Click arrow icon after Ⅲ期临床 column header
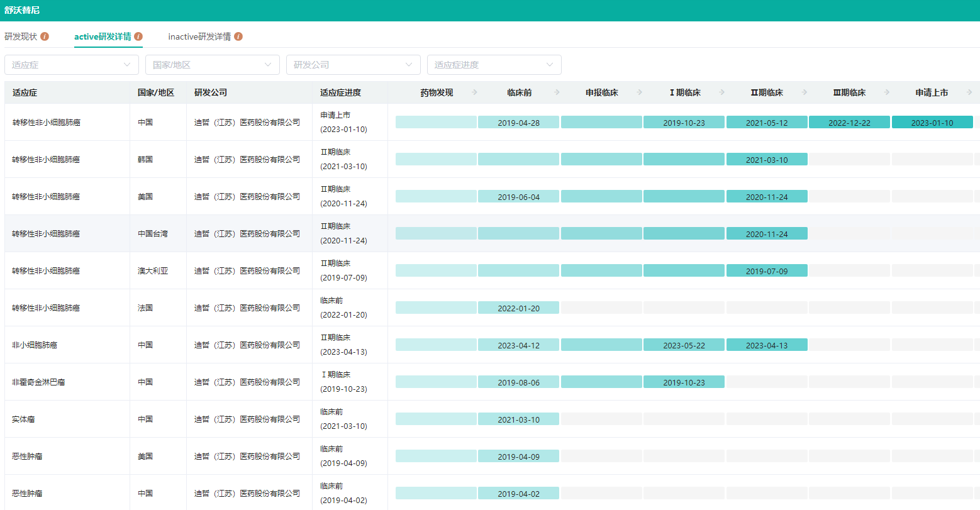Image resolution: width=980 pixels, height=510 pixels. (x=887, y=92)
